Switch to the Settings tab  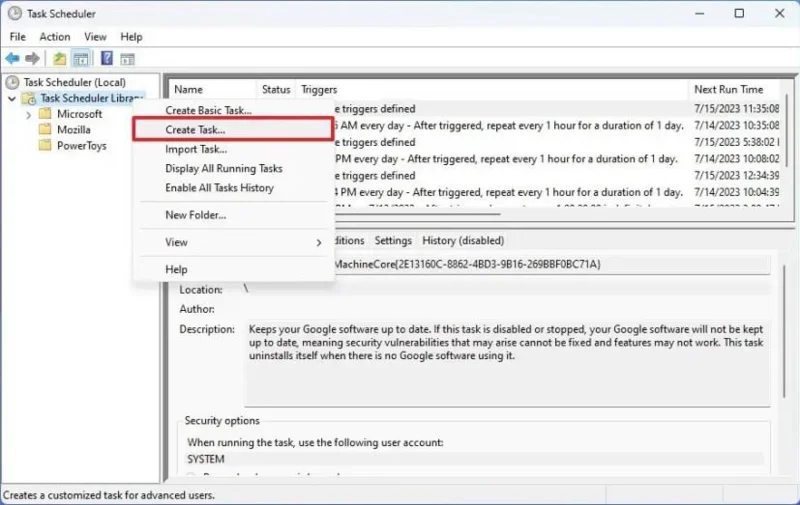click(x=393, y=240)
